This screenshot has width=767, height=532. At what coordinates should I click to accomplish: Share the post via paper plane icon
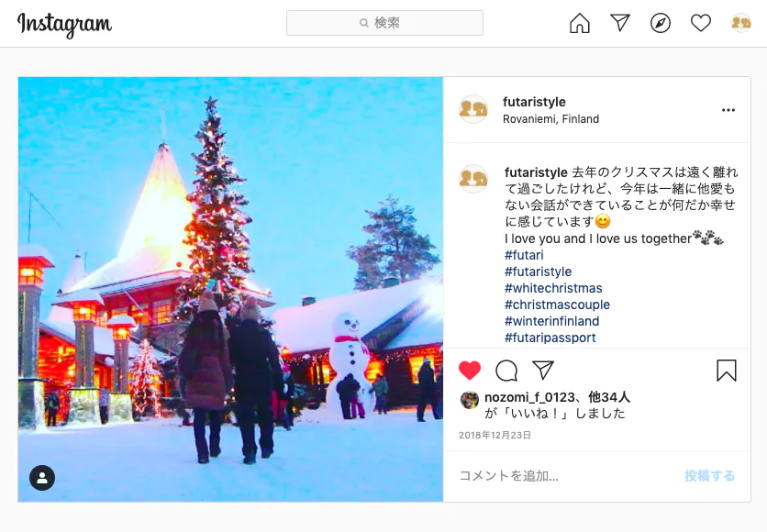tap(543, 371)
